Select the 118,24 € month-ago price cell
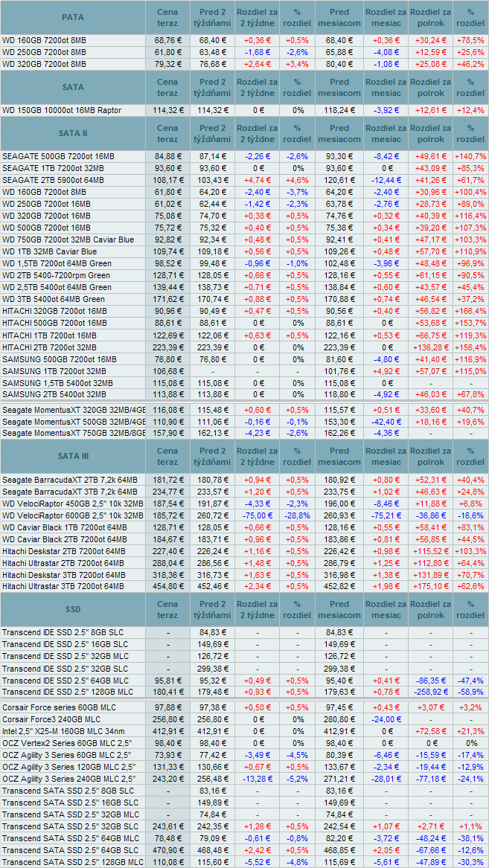The width and height of the screenshot is (489, 868). pyautogui.click(x=339, y=110)
